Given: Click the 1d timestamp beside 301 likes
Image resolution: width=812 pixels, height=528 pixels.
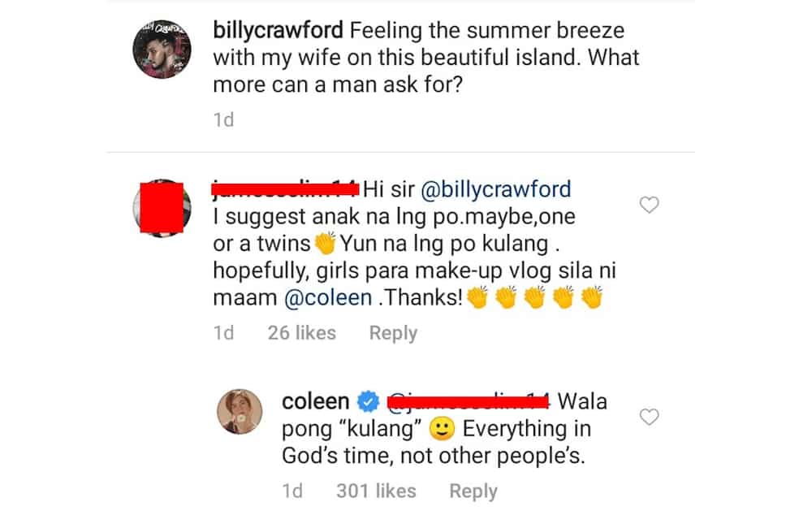Looking at the screenshot, I should point(292,491).
